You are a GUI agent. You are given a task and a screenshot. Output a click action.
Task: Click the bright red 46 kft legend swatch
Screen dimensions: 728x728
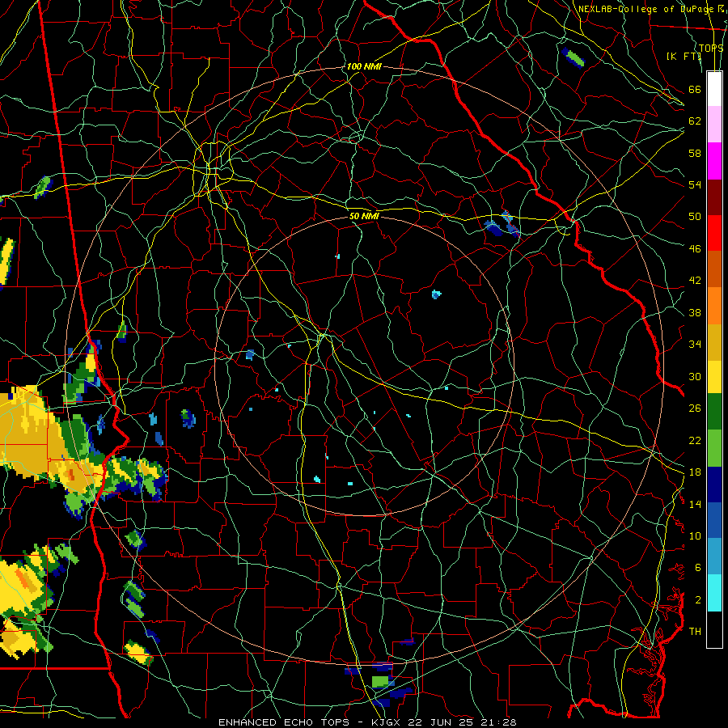[714, 233]
